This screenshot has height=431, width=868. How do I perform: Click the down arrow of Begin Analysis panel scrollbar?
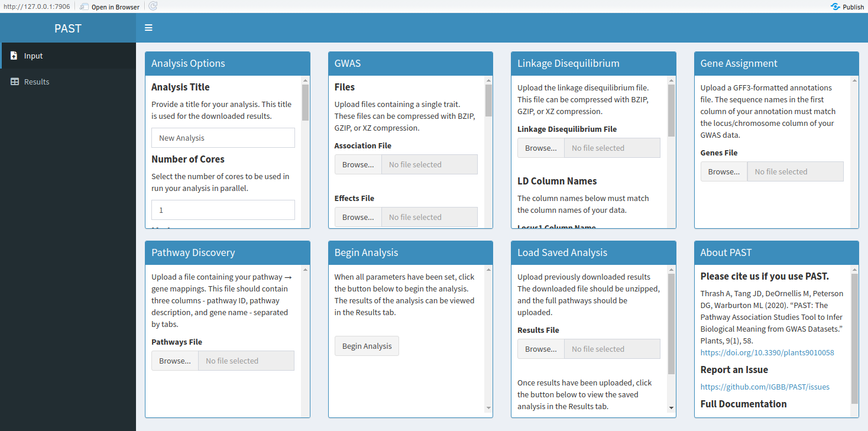click(488, 407)
